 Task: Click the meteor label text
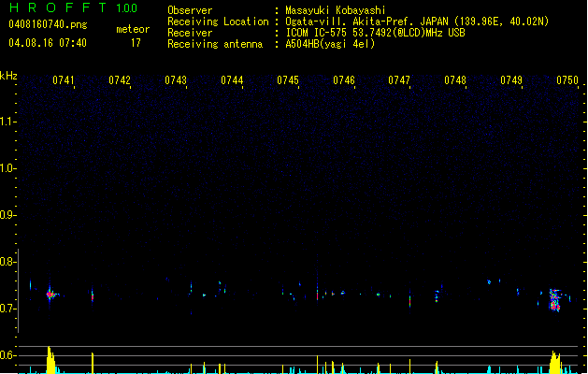pyautogui.click(x=133, y=29)
